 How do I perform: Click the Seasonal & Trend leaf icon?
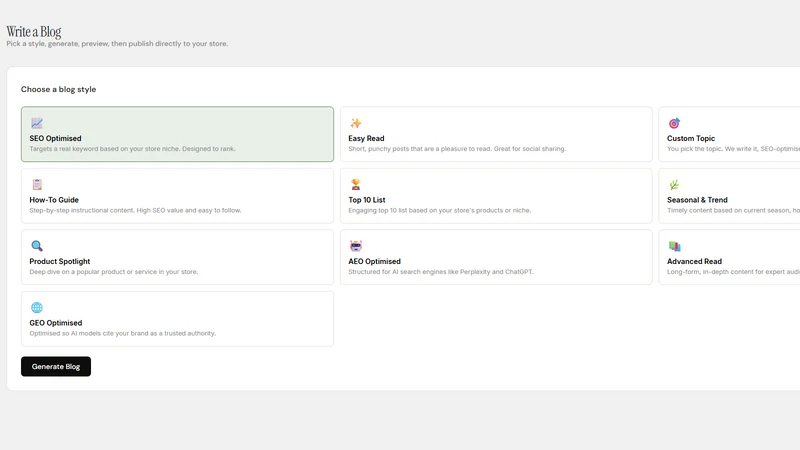(674, 184)
